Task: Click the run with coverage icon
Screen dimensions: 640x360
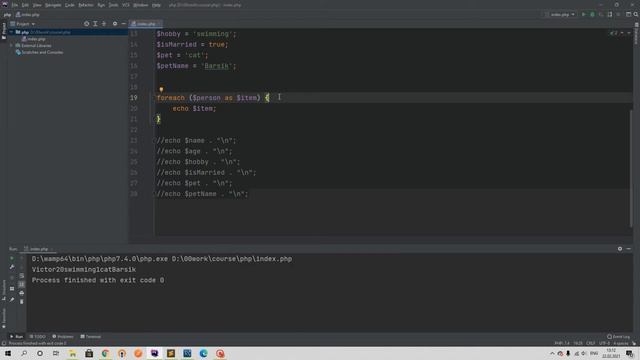Action: pos(601,14)
